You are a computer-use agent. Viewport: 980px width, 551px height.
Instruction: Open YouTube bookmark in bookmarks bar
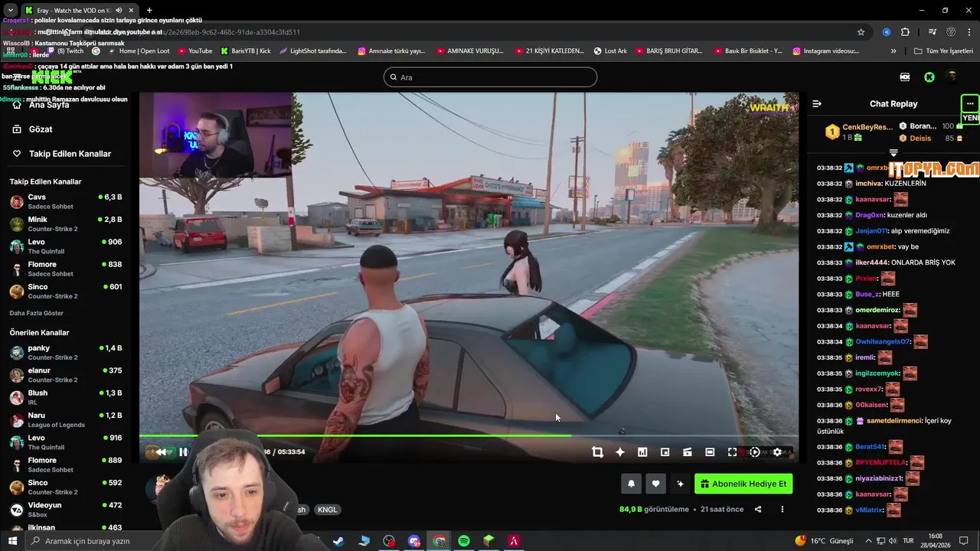195,51
